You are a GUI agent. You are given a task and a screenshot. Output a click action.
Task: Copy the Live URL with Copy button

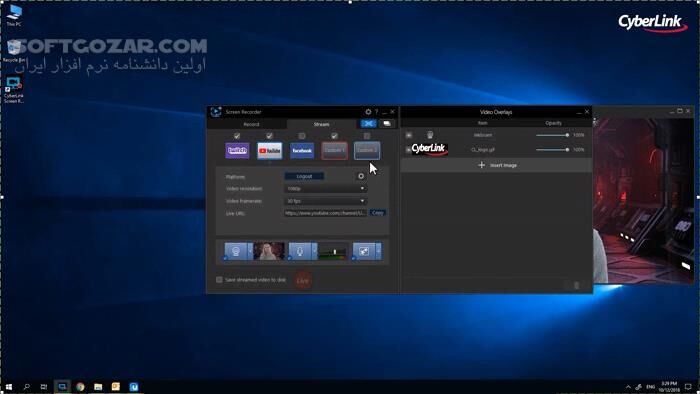(378, 213)
